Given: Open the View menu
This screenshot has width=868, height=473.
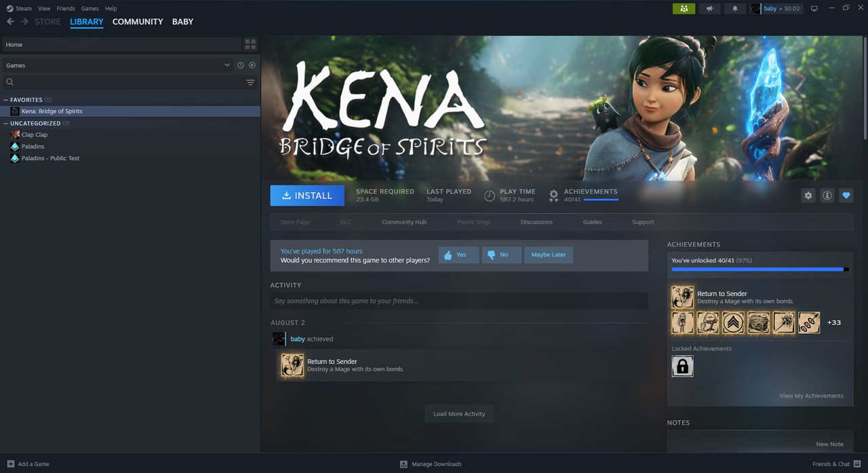Looking at the screenshot, I should point(44,8).
